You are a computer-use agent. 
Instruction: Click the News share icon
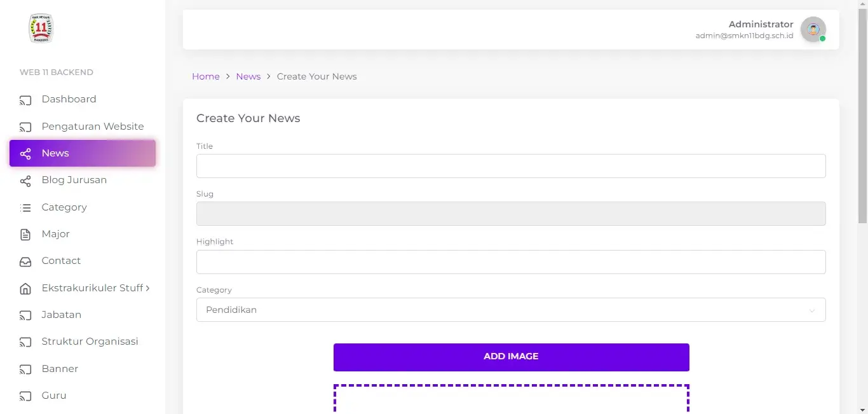point(25,154)
